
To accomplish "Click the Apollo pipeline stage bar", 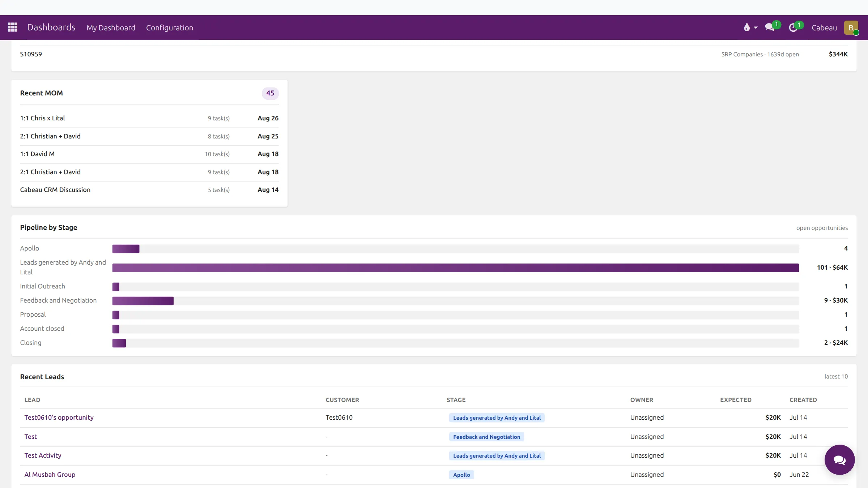I will click(126, 249).
